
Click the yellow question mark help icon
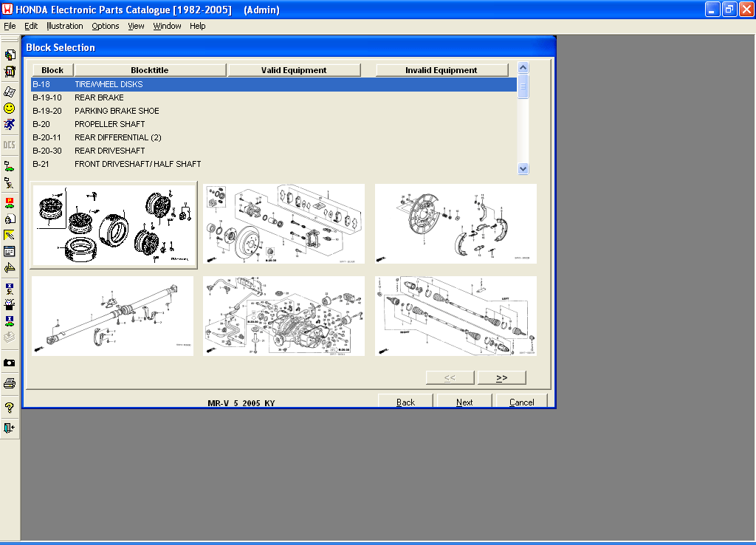(x=9, y=408)
